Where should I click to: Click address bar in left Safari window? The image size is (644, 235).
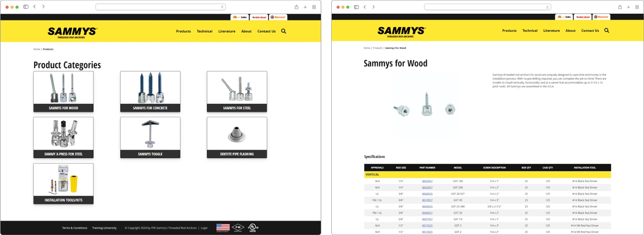point(160,7)
